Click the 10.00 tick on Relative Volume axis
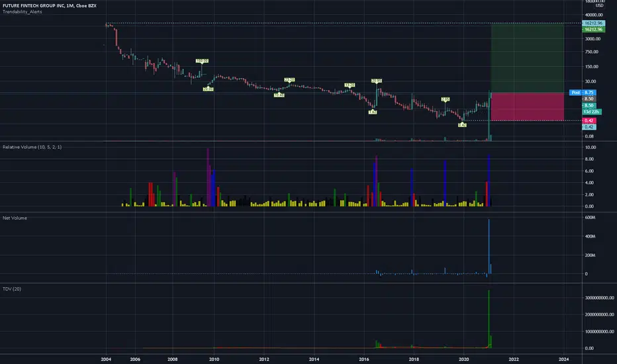 coord(591,147)
